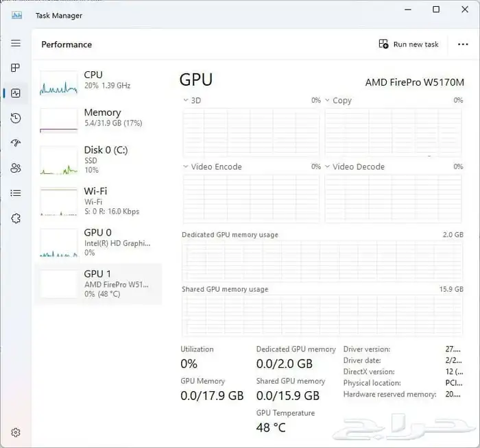This screenshot has width=480, height=448.
Task: Open the Startup apps sidebar icon
Action: click(16, 142)
